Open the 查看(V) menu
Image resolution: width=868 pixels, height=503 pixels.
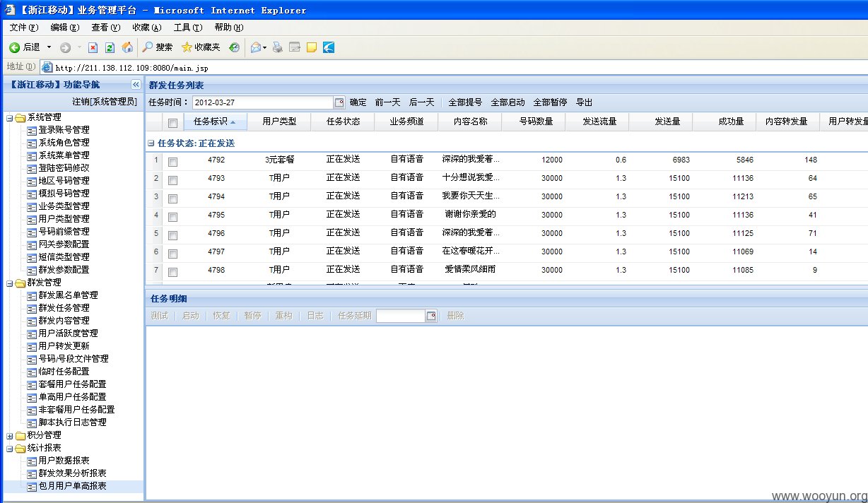(106, 28)
